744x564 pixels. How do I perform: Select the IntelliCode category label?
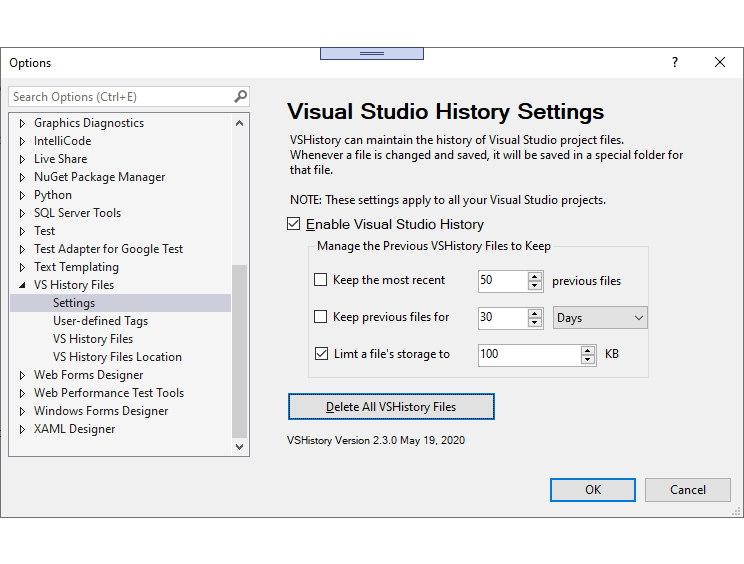point(62,141)
